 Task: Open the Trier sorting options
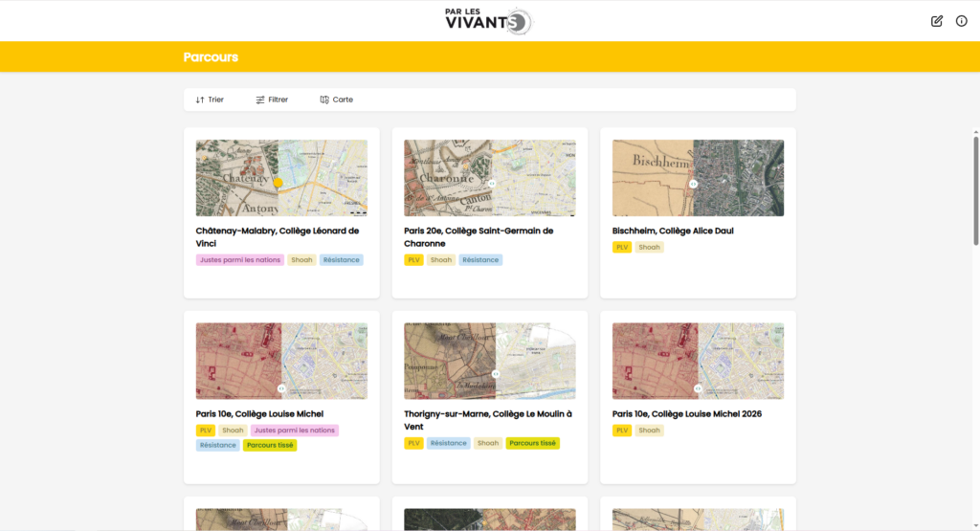(x=210, y=100)
